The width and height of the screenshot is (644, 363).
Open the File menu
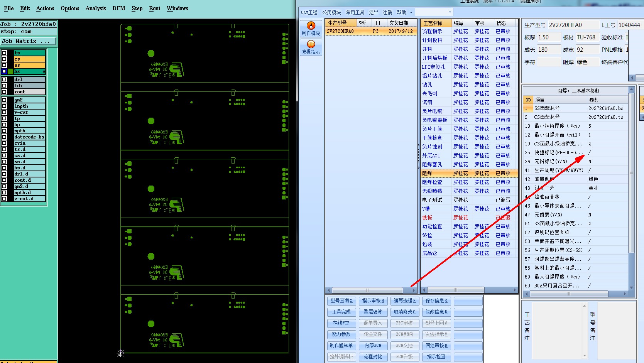pos(8,8)
